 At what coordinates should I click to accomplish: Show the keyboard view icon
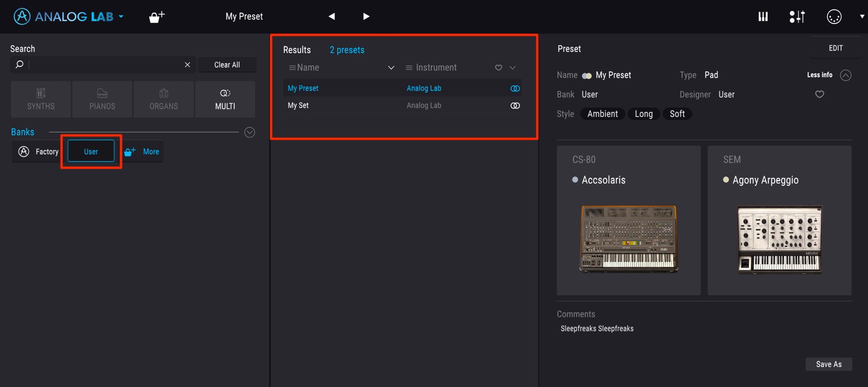click(x=763, y=17)
